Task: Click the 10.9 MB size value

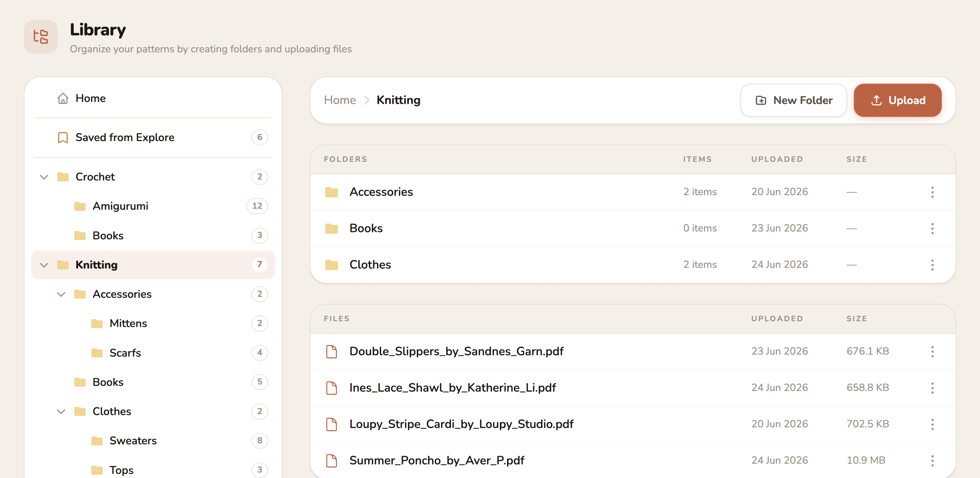Action: [865, 461]
